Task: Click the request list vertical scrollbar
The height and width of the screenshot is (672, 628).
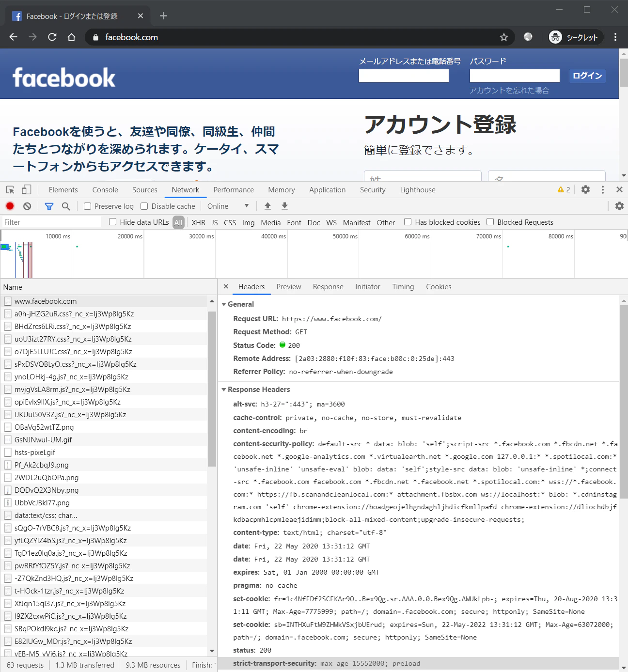Action: (x=212, y=389)
